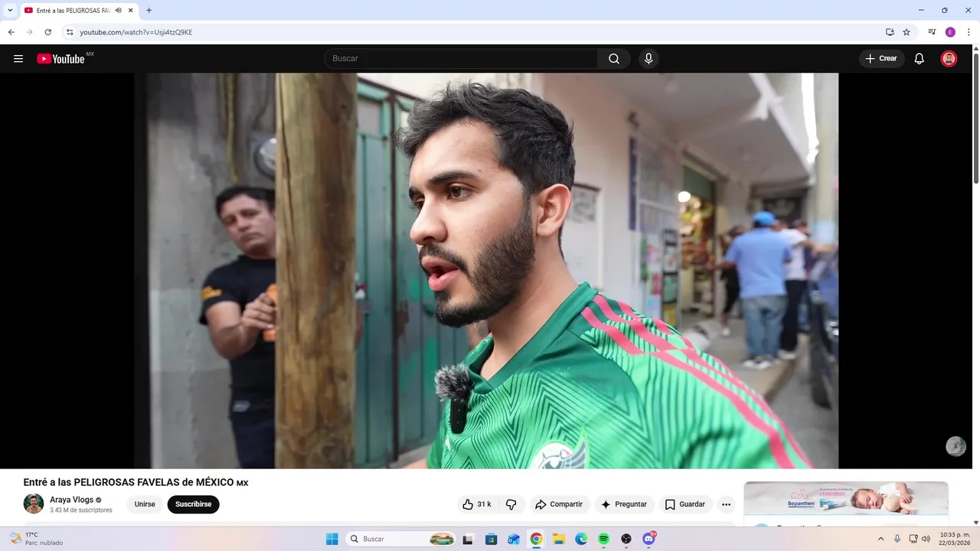Open the YouTube hamburger guide menu
The width and height of the screenshot is (980, 551).
(18, 59)
